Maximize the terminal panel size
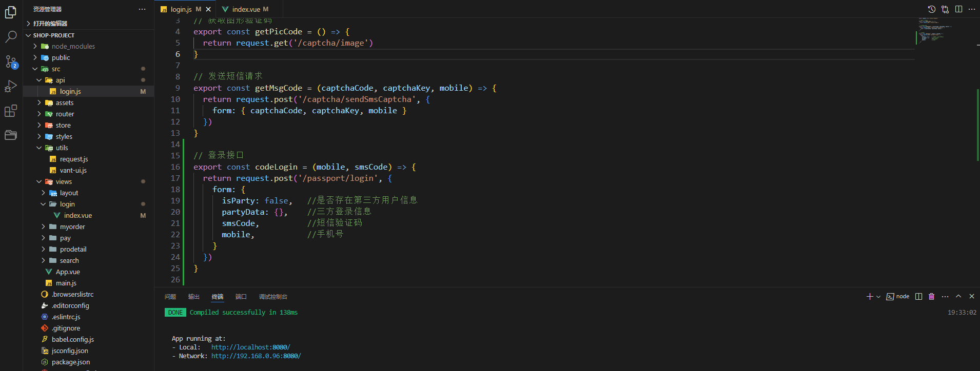 click(x=958, y=296)
